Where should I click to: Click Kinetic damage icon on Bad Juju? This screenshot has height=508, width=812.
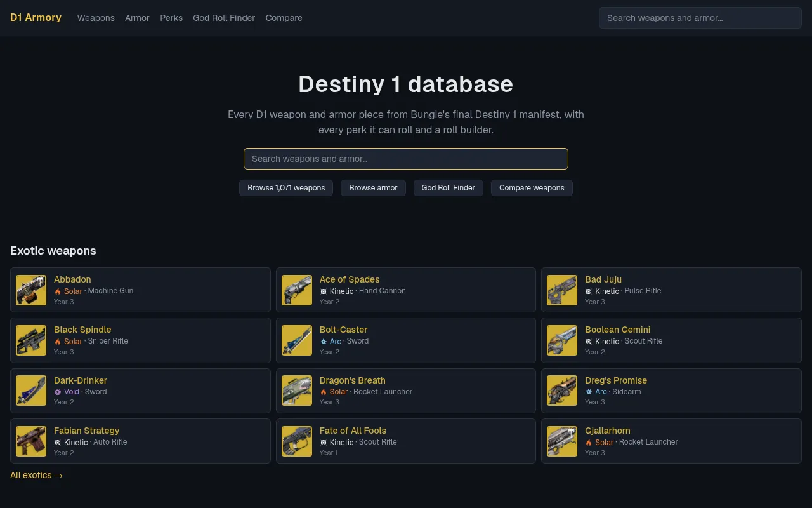tap(589, 291)
